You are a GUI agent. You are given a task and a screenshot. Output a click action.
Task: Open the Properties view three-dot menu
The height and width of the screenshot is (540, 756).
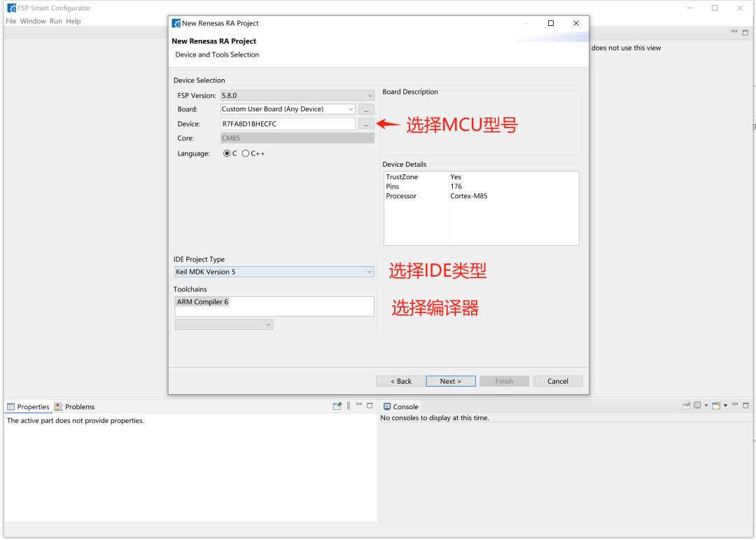349,406
